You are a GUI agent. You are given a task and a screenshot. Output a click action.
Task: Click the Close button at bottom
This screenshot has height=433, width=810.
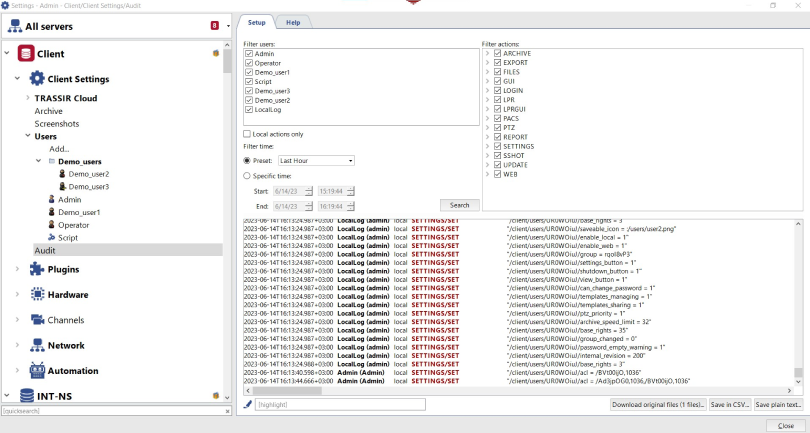[785, 426]
